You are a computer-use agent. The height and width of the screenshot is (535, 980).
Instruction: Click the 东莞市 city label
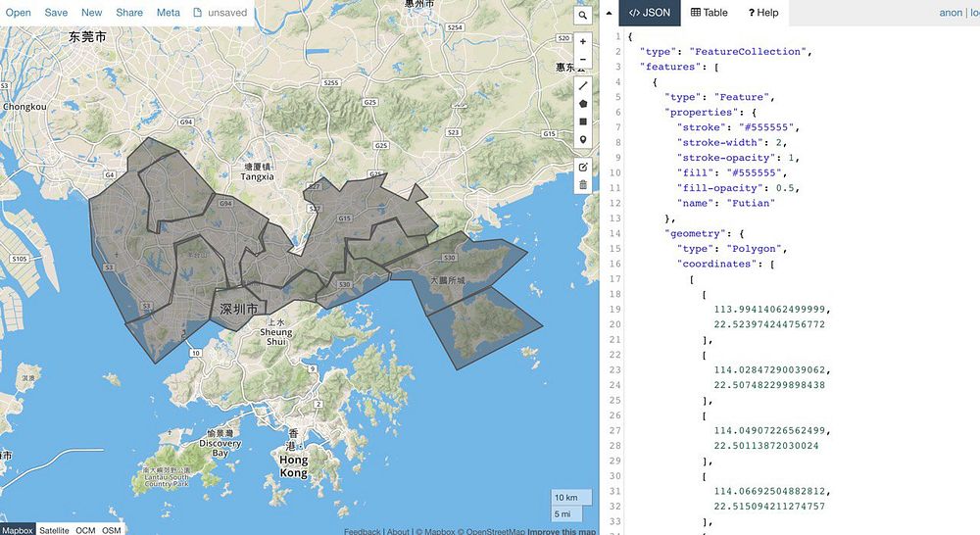click(x=87, y=37)
